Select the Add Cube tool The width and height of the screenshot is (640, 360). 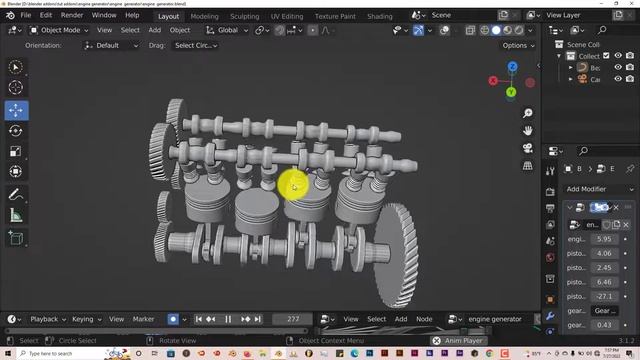(16, 238)
